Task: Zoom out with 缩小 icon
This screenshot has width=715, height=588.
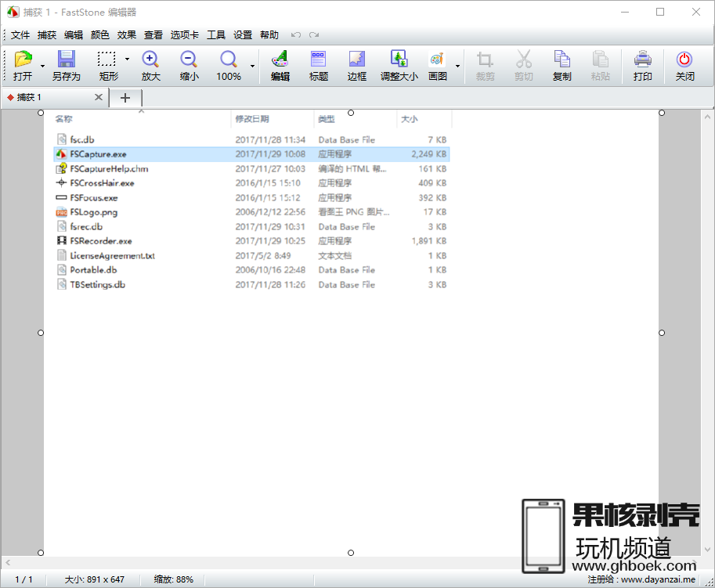Action: click(x=189, y=66)
